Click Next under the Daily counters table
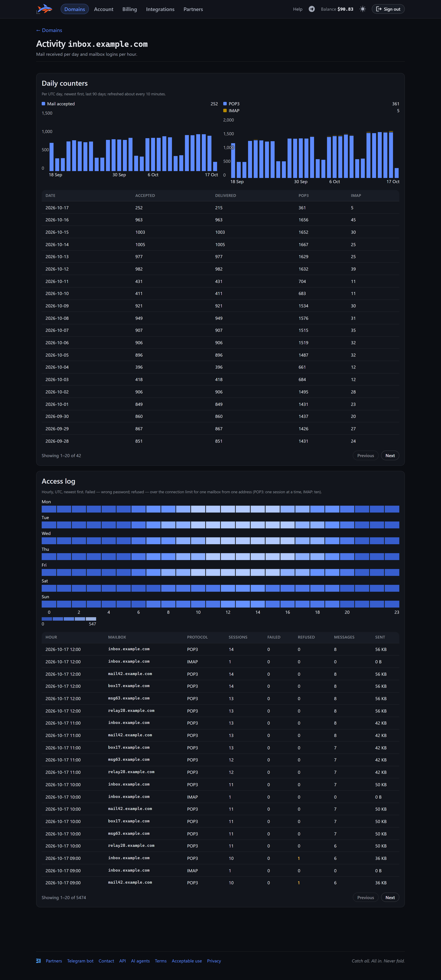 coord(390,455)
